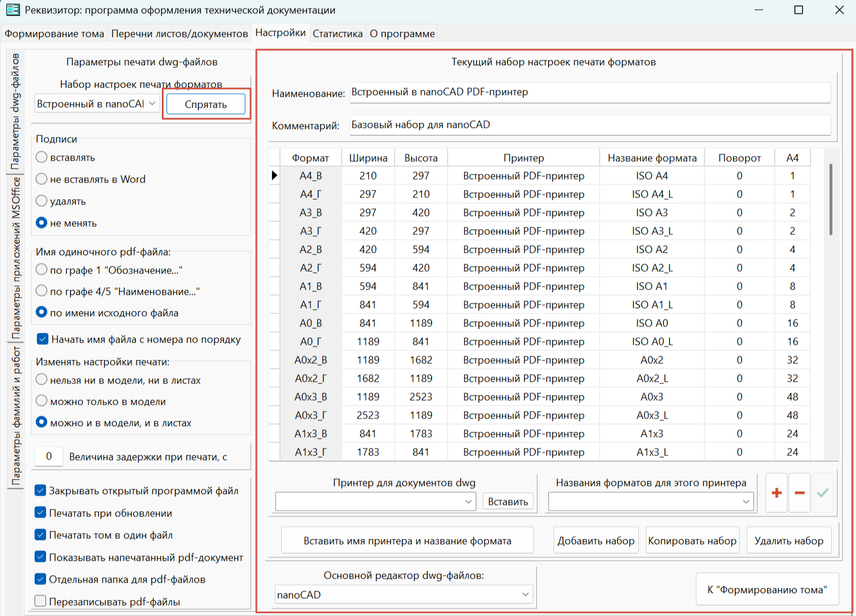Viewport: 856px width, 616px height.
Task: Click the formats table vertical scrollbar thumb
Action: click(831, 199)
